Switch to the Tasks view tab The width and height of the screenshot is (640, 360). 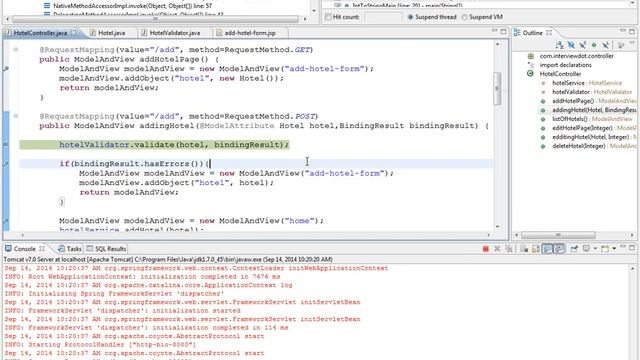click(x=70, y=249)
